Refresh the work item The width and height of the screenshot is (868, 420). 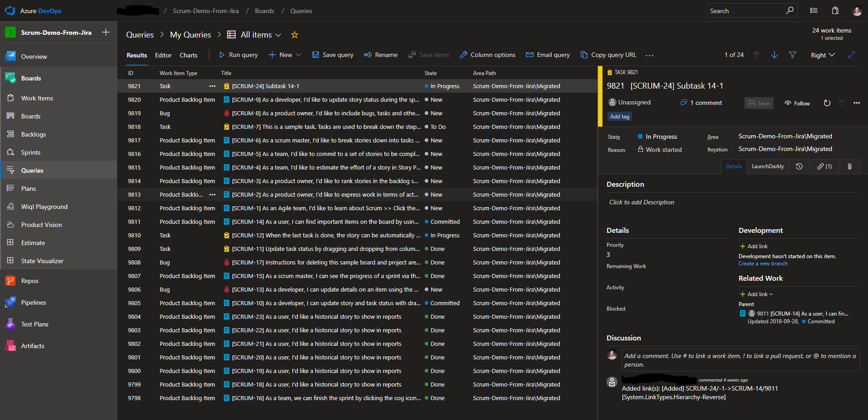click(x=827, y=103)
